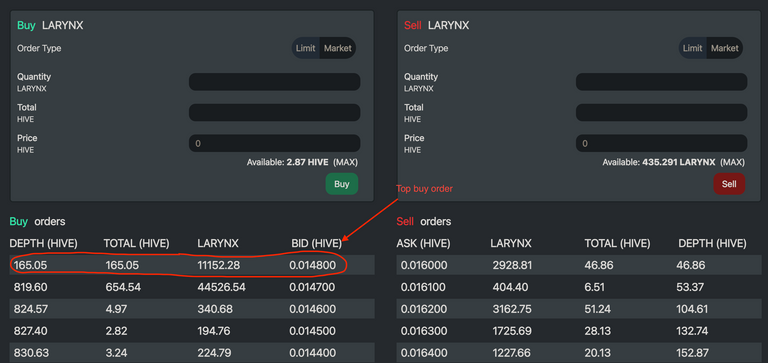This screenshot has height=363, width=768.
Task: Select Limit order type in Buy panel
Action: pyautogui.click(x=306, y=48)
